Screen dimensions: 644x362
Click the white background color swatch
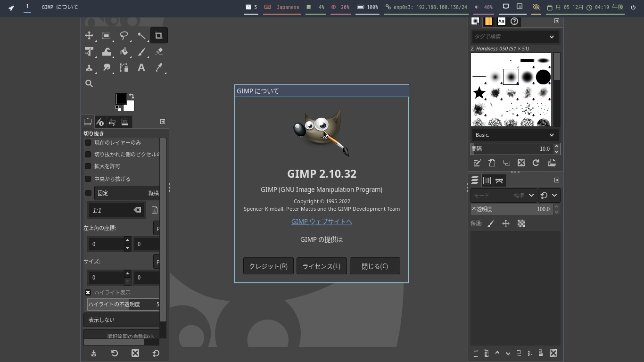coord(130,107)
